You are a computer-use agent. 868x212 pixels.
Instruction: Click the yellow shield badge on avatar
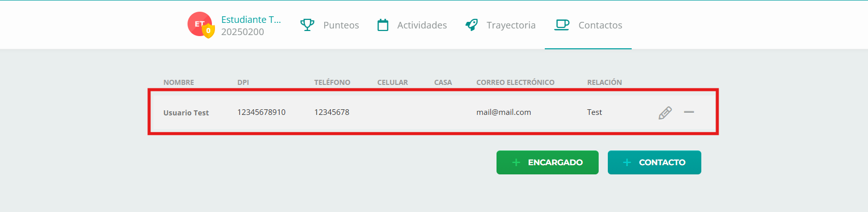(208, 31)
